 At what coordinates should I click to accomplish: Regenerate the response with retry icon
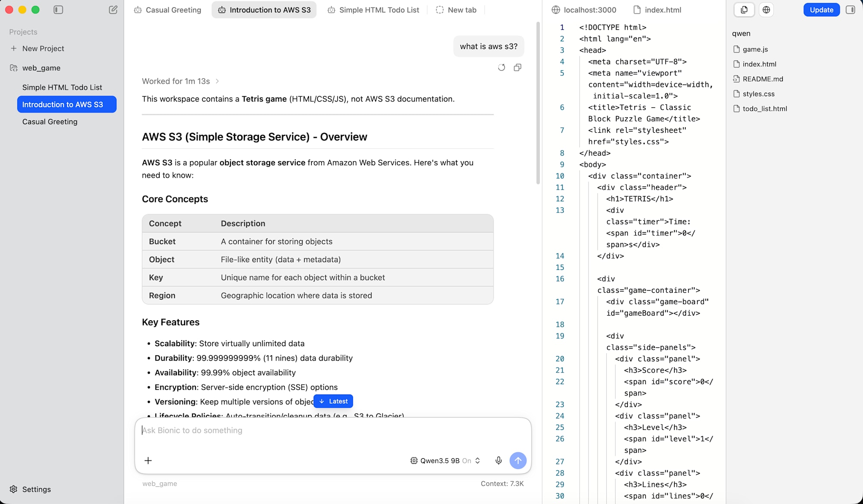[501, 67]
